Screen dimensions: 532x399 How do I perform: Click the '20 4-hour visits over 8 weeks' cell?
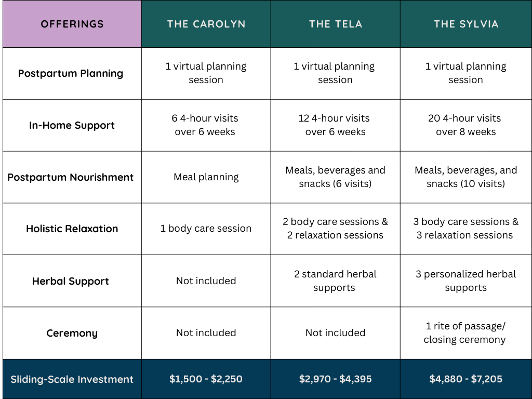click(x=466, y=125)
